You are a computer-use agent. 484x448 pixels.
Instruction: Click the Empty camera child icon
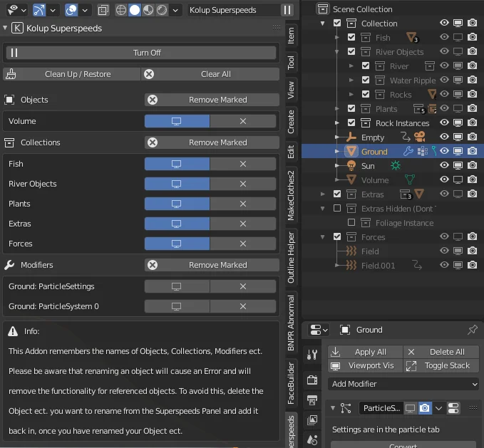[x=419, y=137]
